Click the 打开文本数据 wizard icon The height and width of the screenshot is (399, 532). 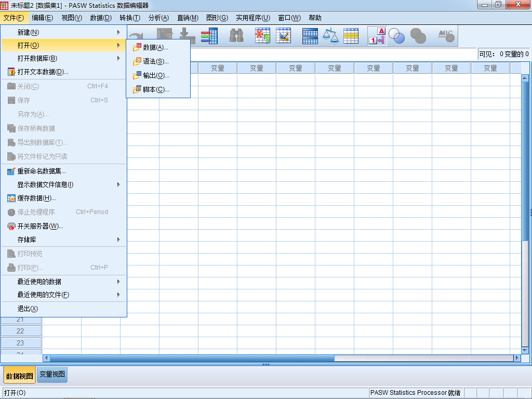[11, 72]
